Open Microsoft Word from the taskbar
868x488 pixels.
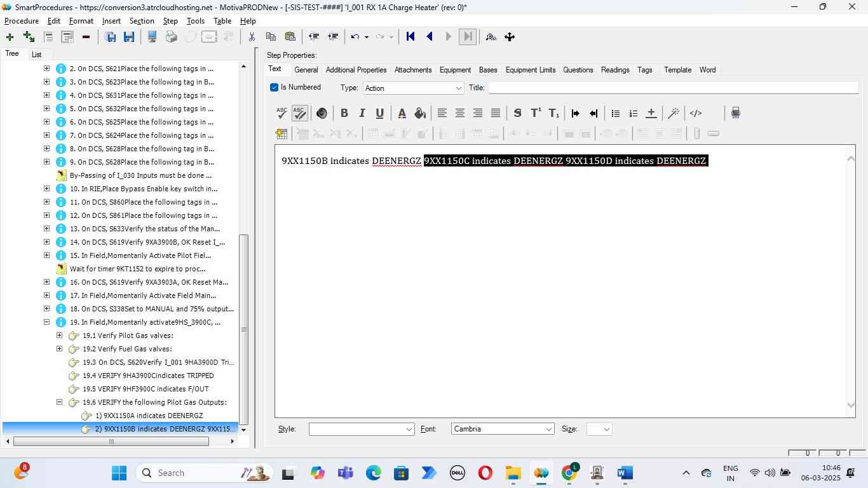click(x=625, y=473)
